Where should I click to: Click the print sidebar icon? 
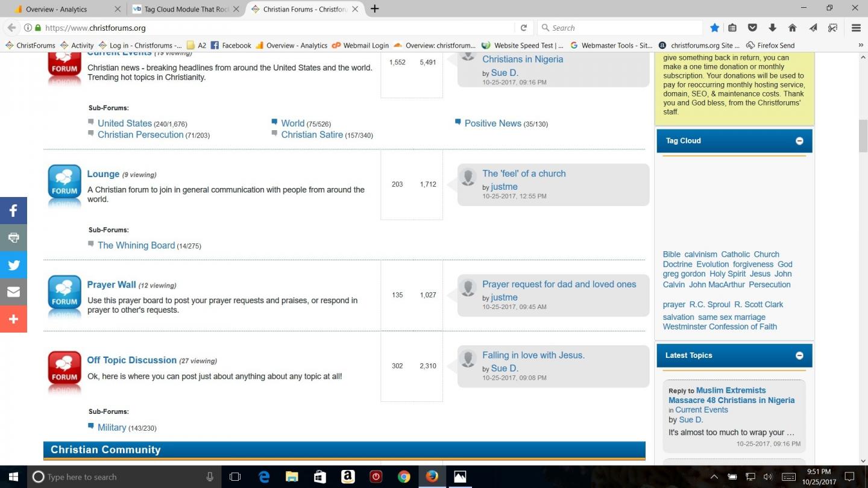click(13, 237)
